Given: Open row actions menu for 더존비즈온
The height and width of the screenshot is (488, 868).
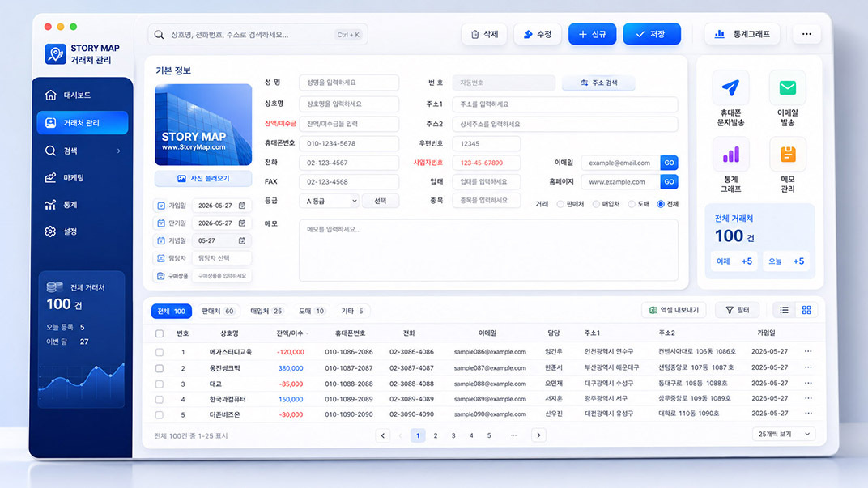Looking at the screenshot, I should 808,414.
